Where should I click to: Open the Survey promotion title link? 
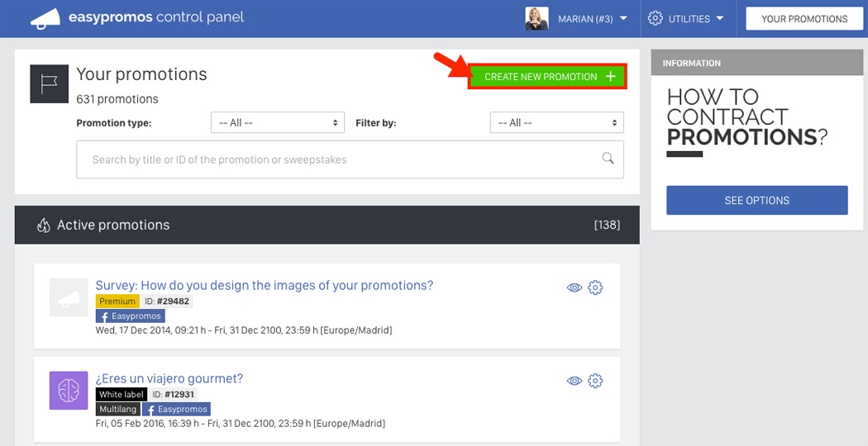pos(264,285)
